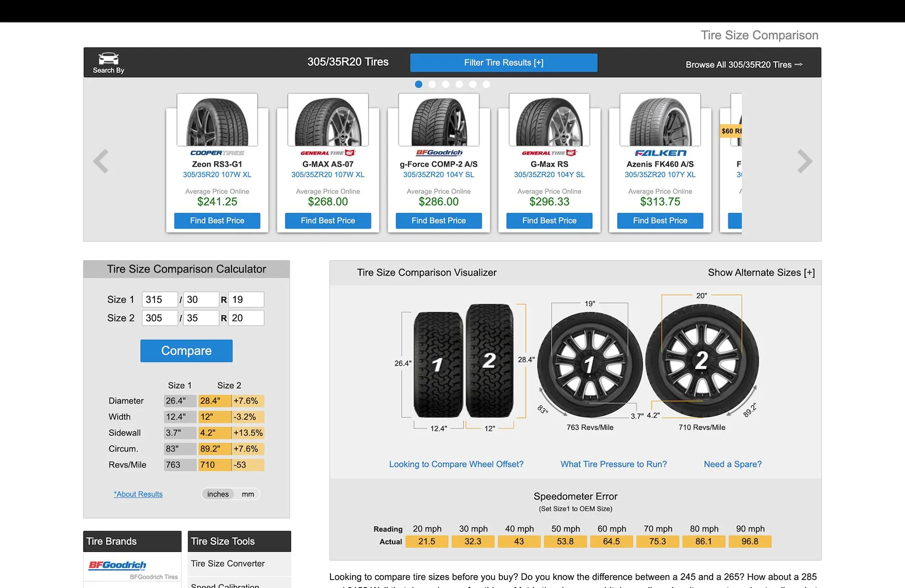This screenshot has height=588, width=905.
Task: Open G-Max RS tire image
Action: click(549, 120)
